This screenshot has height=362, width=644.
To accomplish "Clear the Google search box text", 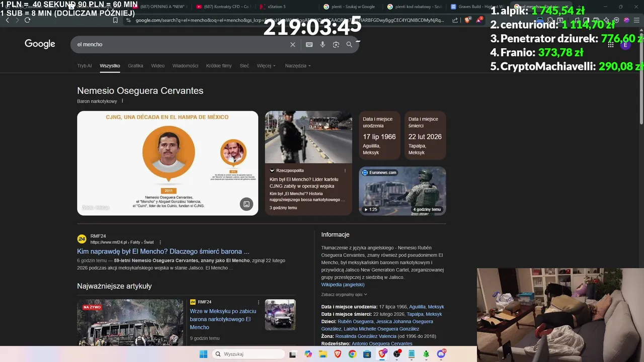I will pyautogui.click(x=293, y=45).
